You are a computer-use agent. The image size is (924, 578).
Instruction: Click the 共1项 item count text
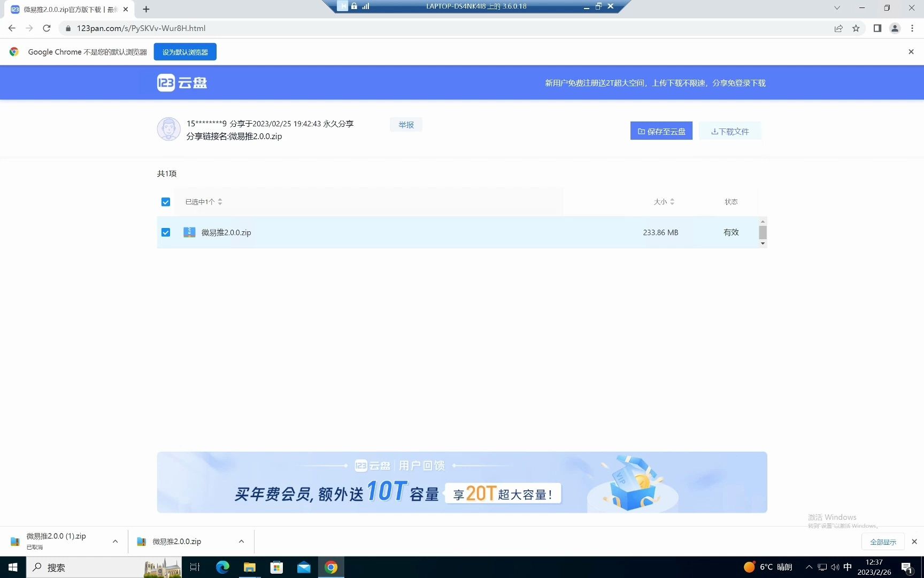167,173
